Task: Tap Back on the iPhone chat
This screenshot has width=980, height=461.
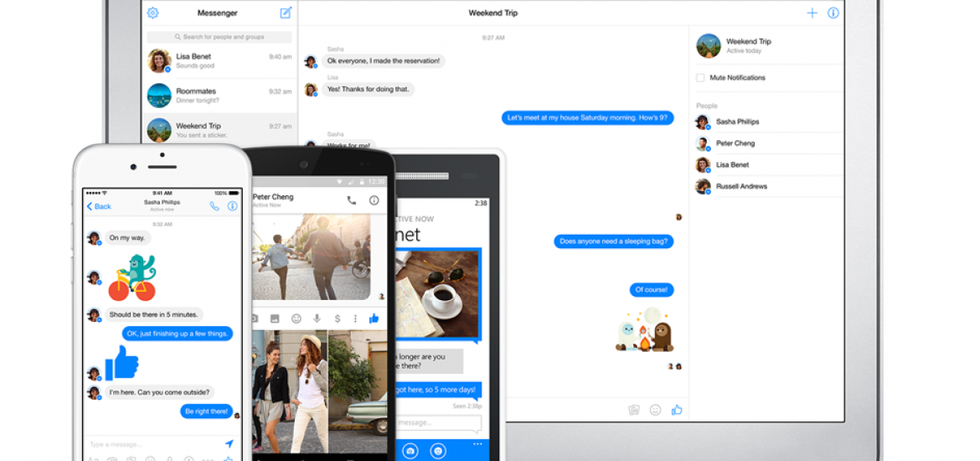Action: (99, 206)
